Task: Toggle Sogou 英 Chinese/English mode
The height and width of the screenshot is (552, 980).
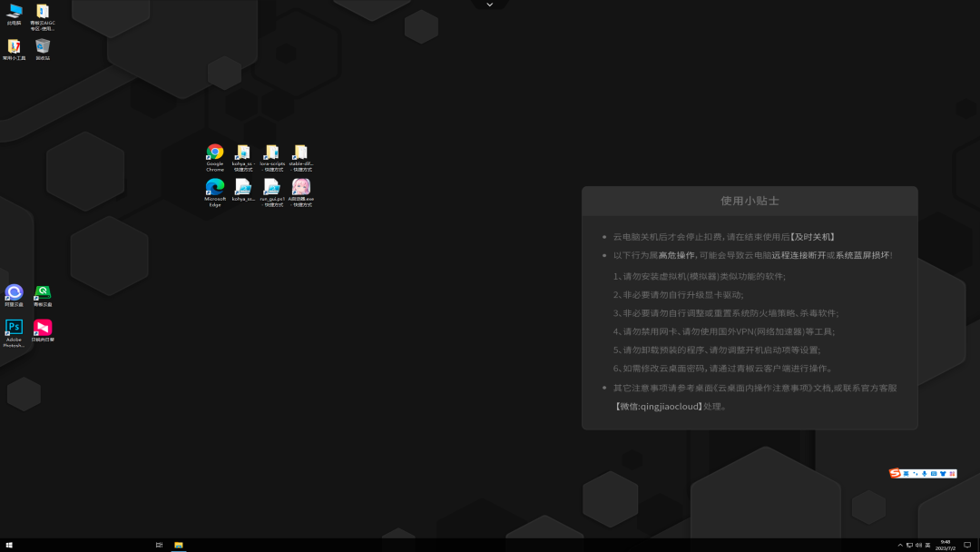Action: (906, 473)
